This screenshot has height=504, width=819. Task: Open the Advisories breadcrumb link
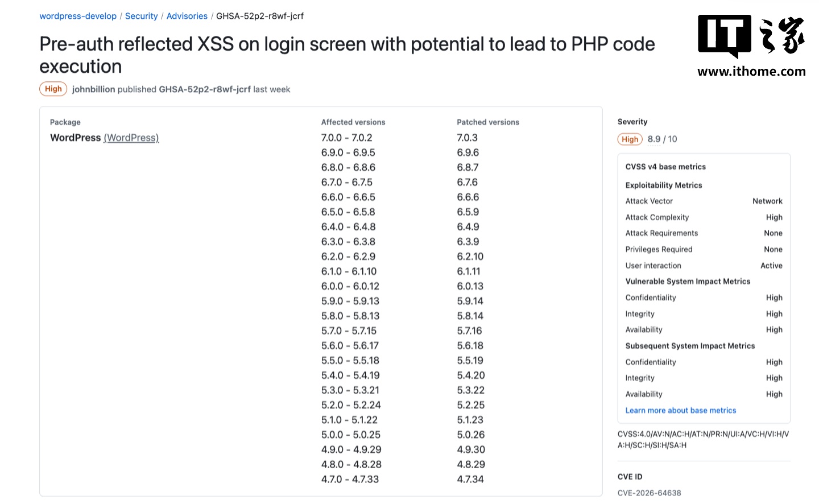(x=187, y=16)
